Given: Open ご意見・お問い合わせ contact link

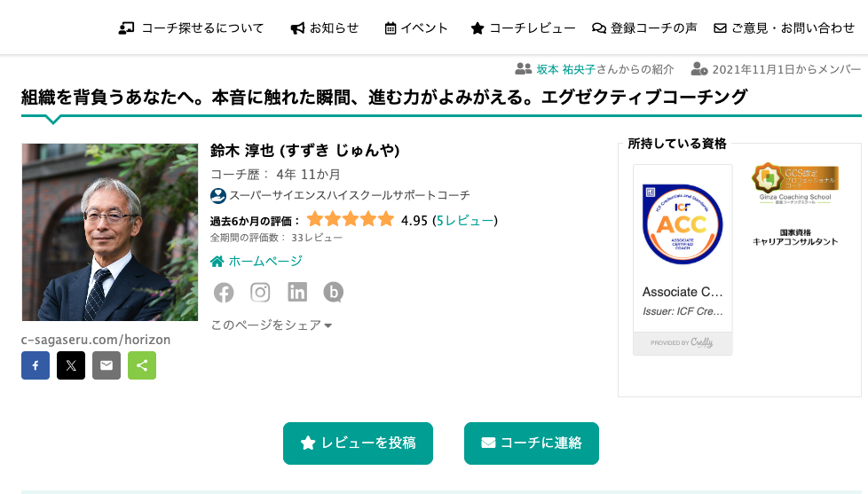Looking at the screenshot, I should tap(785, 28).
